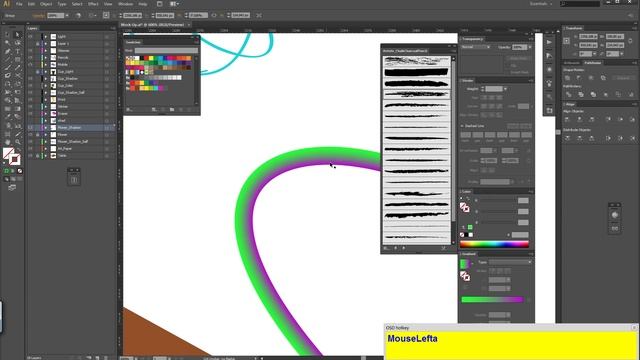Select the Eraser layer row
Image resolution: width=640 pixels, height=360 pixels.
71,113
